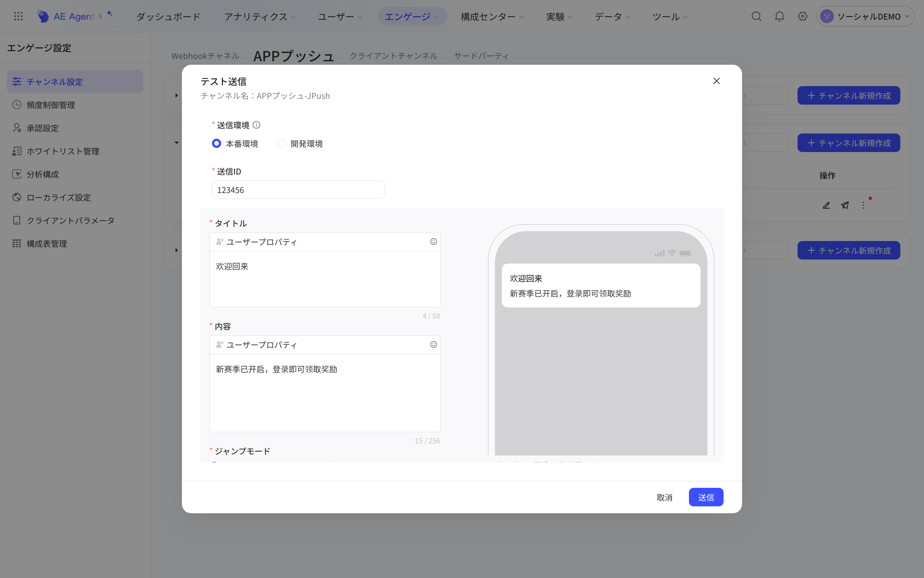The height and width of the screenshot is (578, 924).
Task: Open the ユーザー dropdown menu
Action: [340, 16]
